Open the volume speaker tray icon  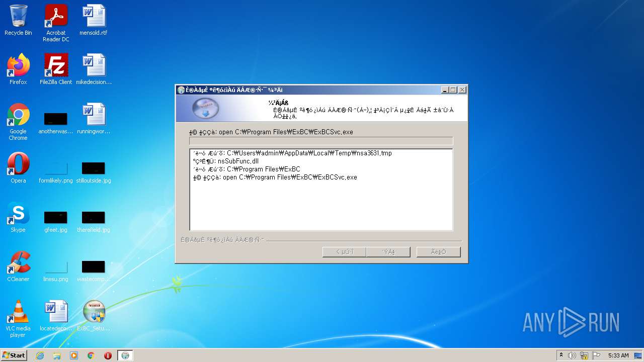pyautogui.click(x=572, y=355)
